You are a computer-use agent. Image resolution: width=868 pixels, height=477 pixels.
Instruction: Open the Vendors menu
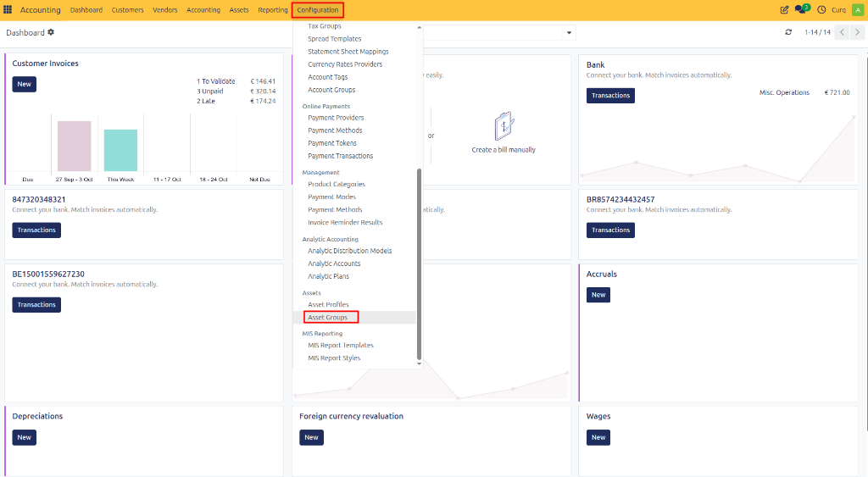click(165, 10)
